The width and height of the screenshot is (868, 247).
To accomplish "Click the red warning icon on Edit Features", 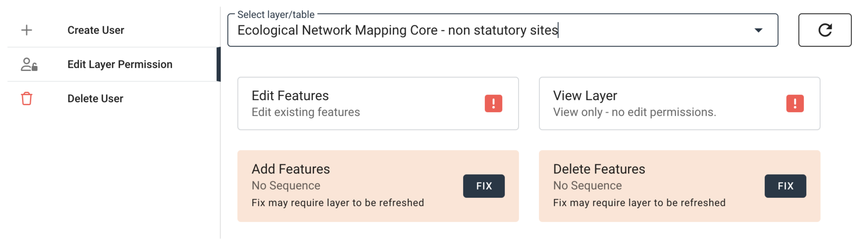I will click(493, 103).
